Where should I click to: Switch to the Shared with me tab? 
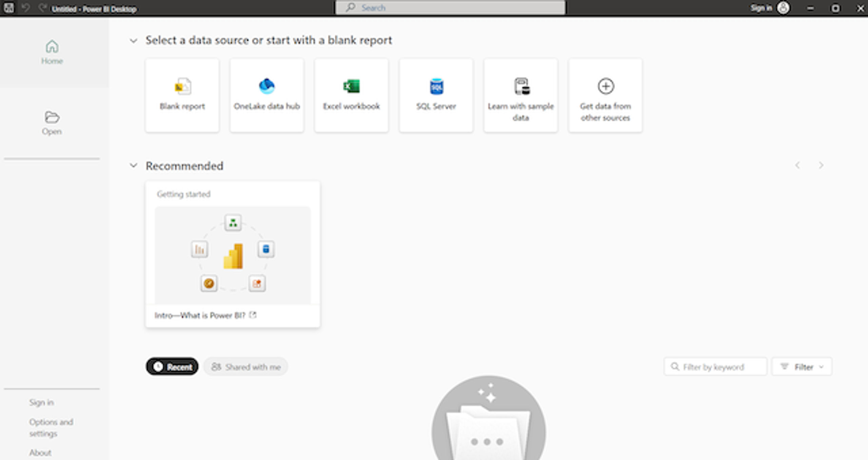pos(246,367)
